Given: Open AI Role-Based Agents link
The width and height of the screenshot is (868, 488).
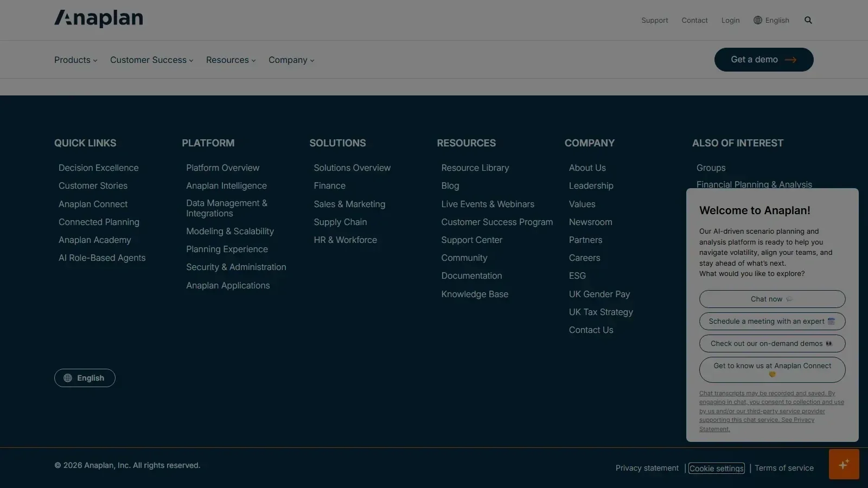Looking at the screenshot, I should tap(102, 258).
